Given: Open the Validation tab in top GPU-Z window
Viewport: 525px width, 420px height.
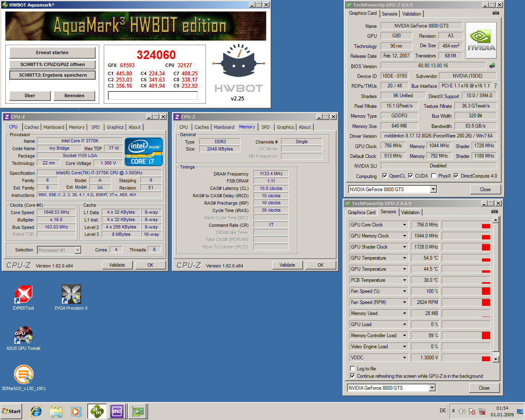Looking at the screenshot, I should pos(411,14).
